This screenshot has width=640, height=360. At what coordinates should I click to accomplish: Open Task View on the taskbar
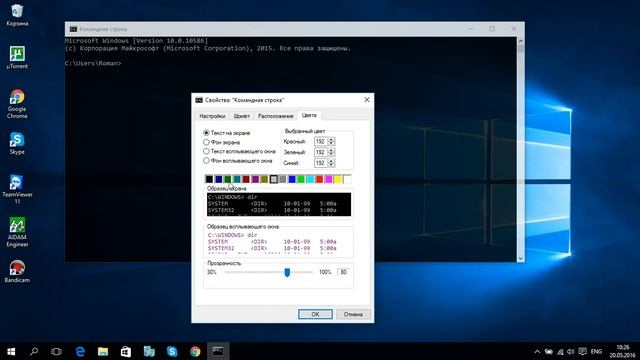tap(56, 351)
